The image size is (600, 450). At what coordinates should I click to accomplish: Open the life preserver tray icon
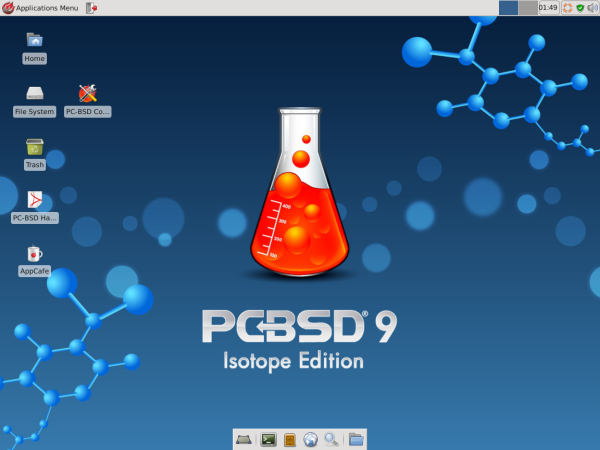(x=567, y=8)
